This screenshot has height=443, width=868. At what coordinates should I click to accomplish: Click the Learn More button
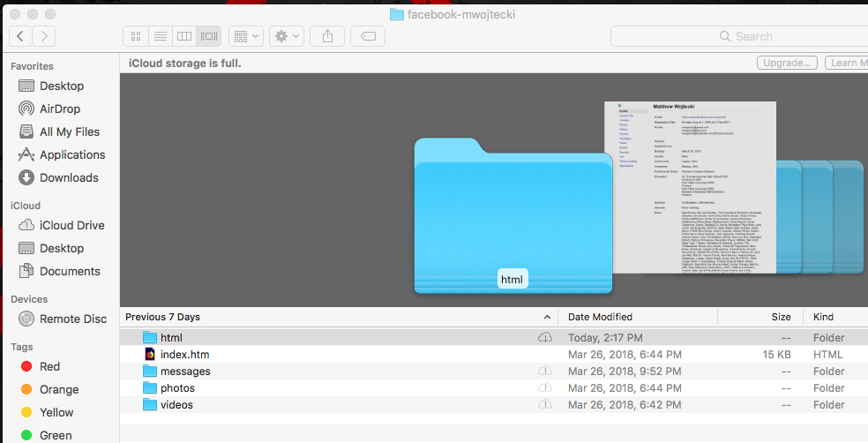point(847,63)
